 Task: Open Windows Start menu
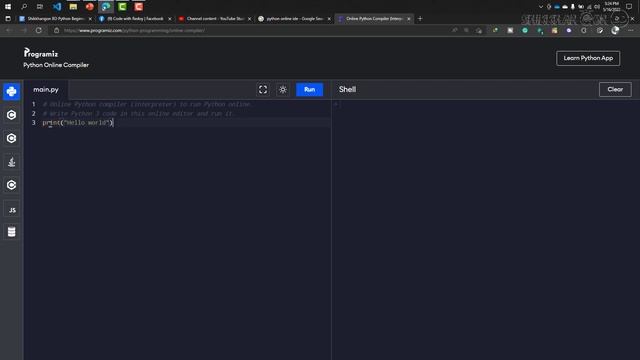click(8, 7)
